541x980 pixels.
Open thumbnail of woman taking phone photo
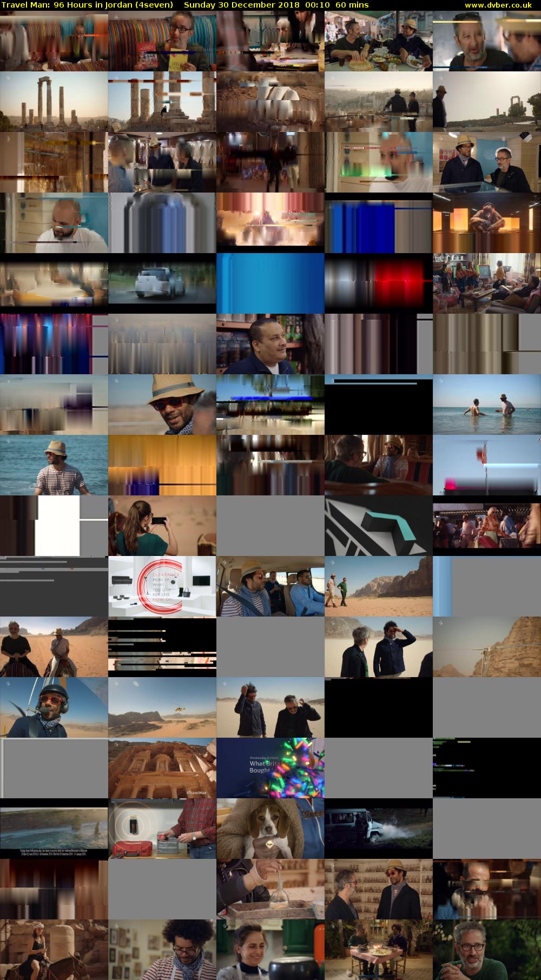(x=162, y=526)
